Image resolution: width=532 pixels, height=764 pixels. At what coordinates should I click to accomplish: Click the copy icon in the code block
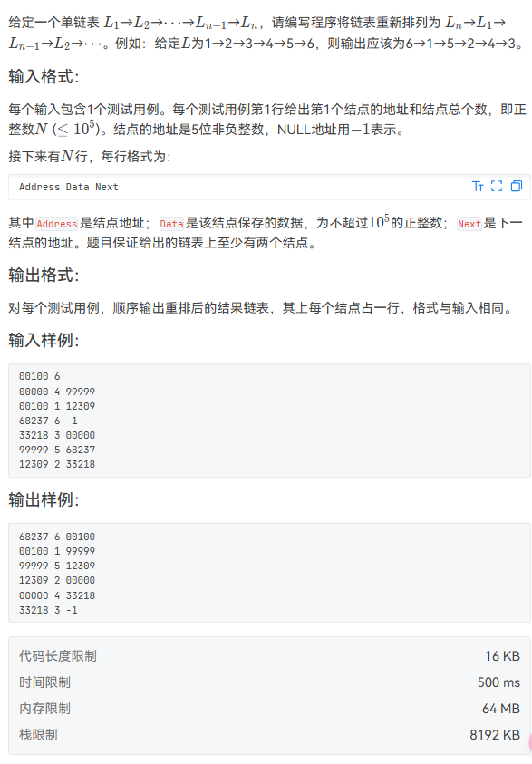(517, 186)
